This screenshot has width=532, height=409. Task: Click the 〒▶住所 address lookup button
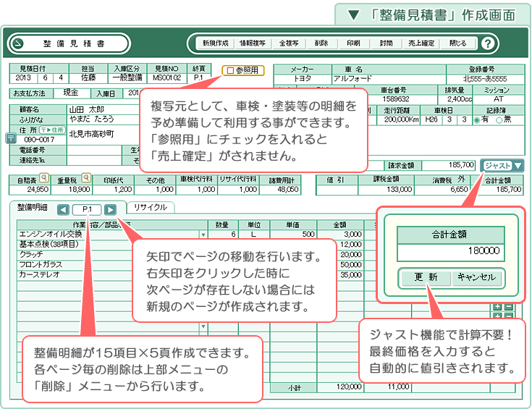click(x=52, y=130)
